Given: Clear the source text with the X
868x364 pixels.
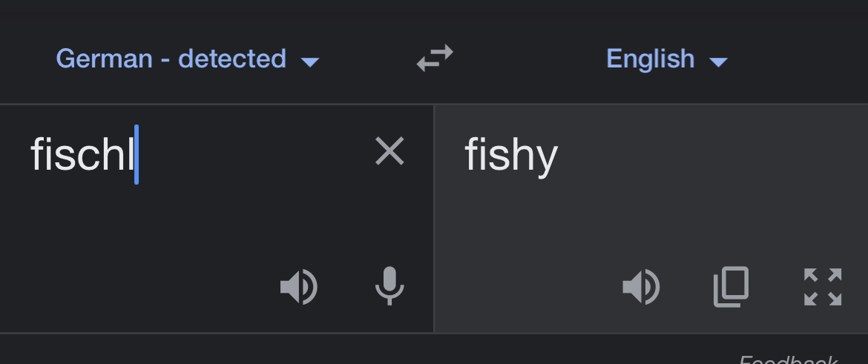Looking at the screenshot, I should click(x=389, y=151).
